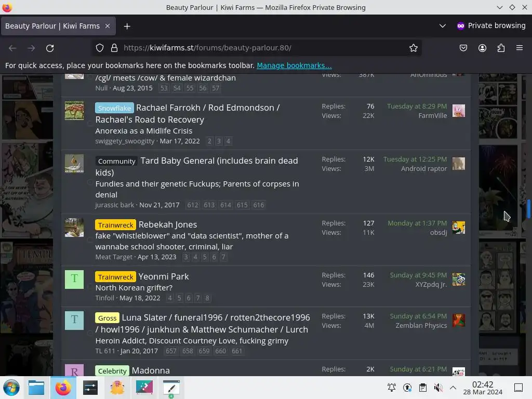Image resolution: width=532 pixels, height=399 pixels.
Task: Open the drawing pen taskbar app
Action: (171, 388)
